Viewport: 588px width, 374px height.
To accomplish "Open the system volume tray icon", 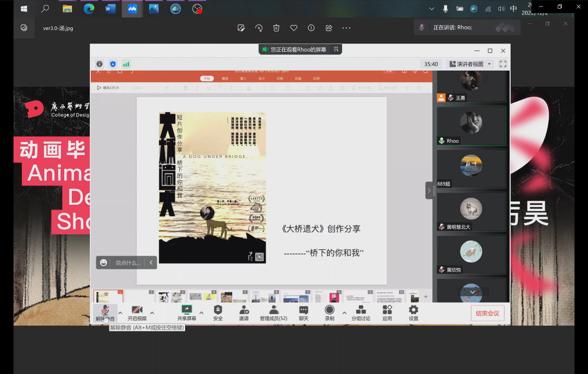I will (501, 9).
